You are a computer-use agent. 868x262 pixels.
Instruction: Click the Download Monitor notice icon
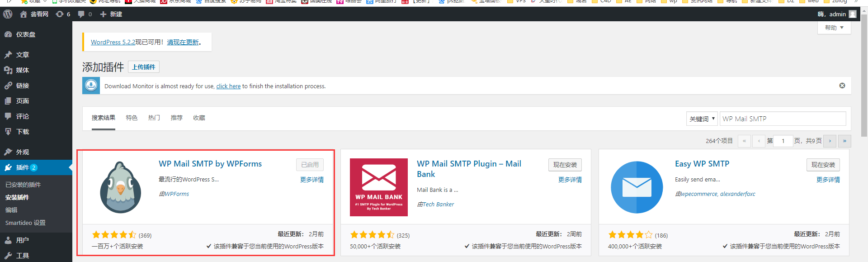(x=91, y=86)
